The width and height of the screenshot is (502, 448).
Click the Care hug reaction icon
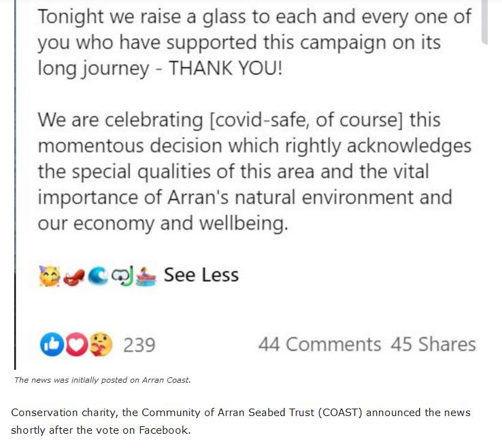100,345
